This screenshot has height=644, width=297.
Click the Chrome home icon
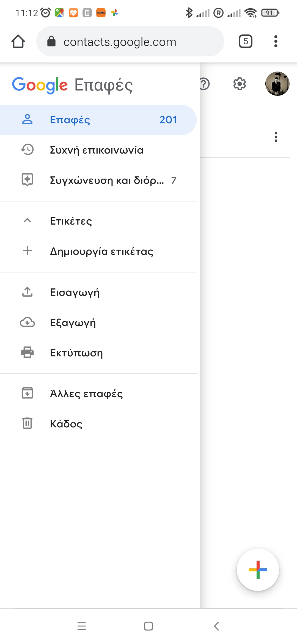click(18, 42)
